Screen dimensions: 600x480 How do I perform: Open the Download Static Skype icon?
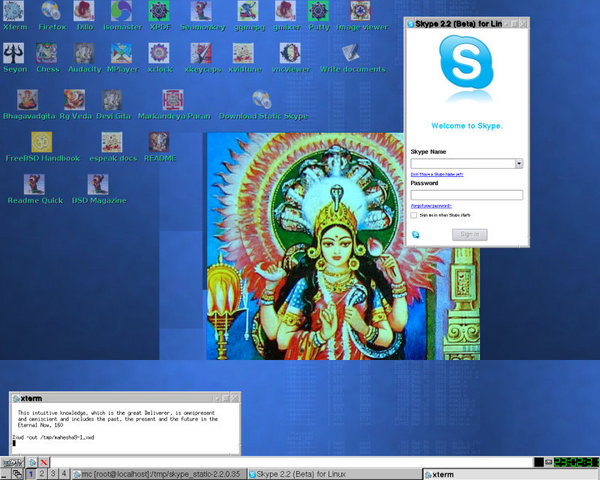tap(263, 100)
